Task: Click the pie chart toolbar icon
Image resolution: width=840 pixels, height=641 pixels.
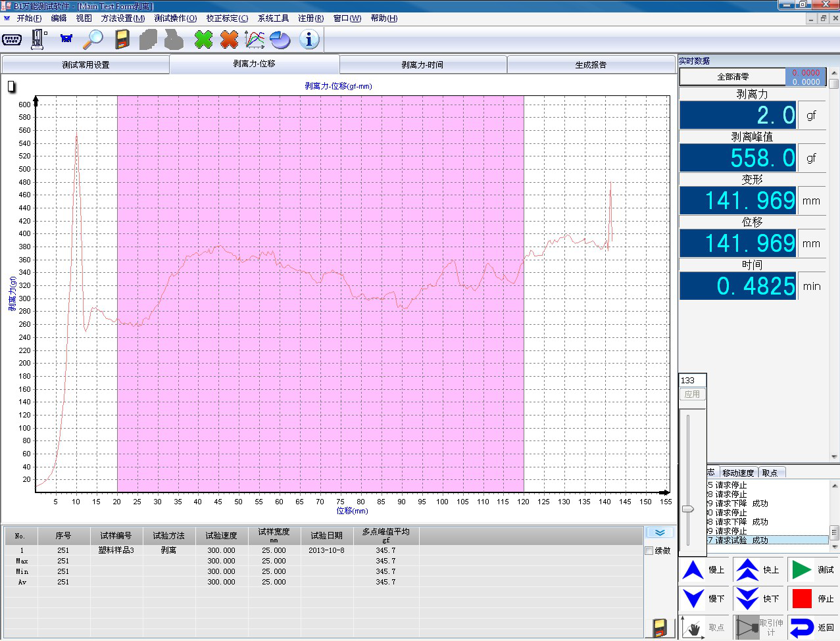Action: point(280,39)
